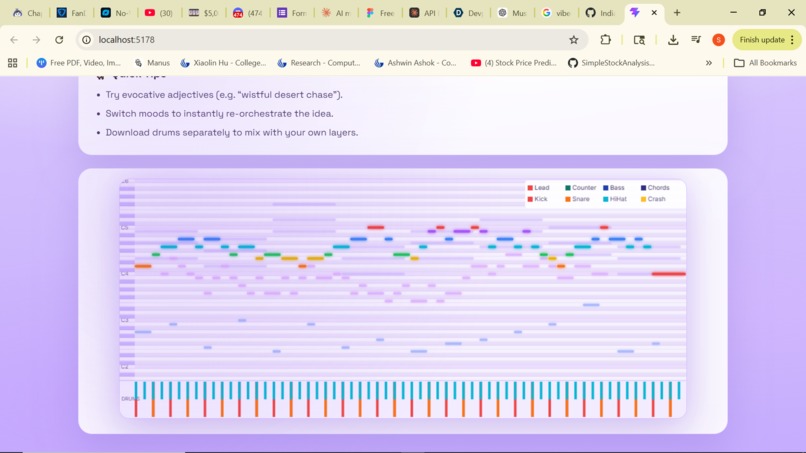Viewport: 806px width, 453px height.
Task: Click the Snare legend swatch
Action: [x=567, y=199]
